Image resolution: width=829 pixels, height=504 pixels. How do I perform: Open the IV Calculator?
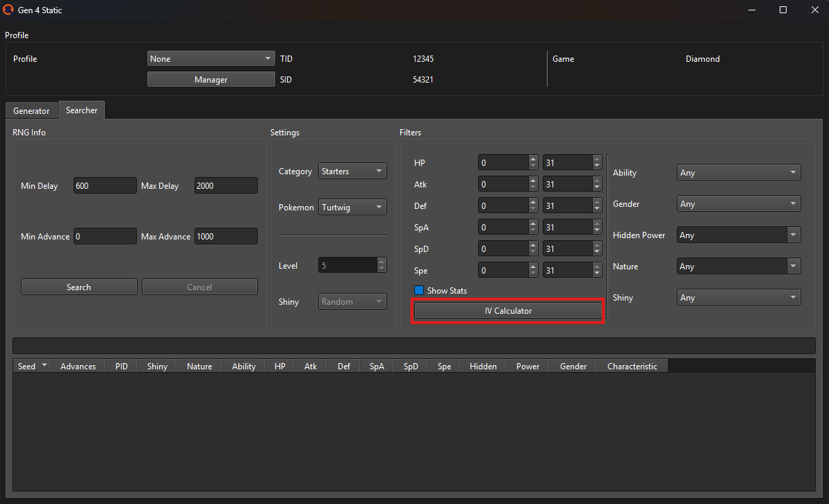508,310
